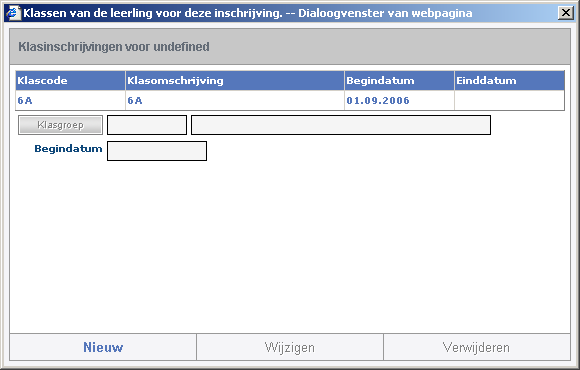Click the empty Einddatum cell of row 6A
The width and height of the screenshot is (580, 370).
click(x=509, y=101)
